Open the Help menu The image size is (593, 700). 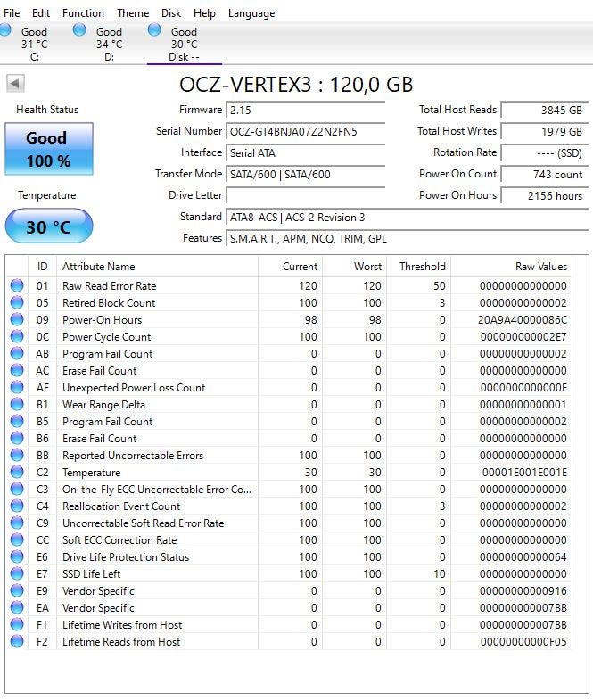(204, 13)
